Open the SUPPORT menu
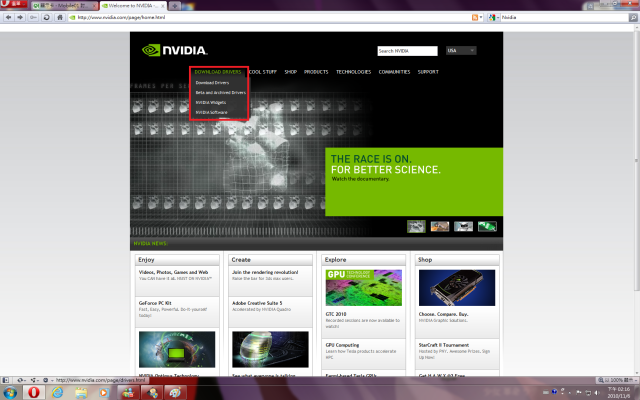The image size is (640, 400). (x=428, y=72)
